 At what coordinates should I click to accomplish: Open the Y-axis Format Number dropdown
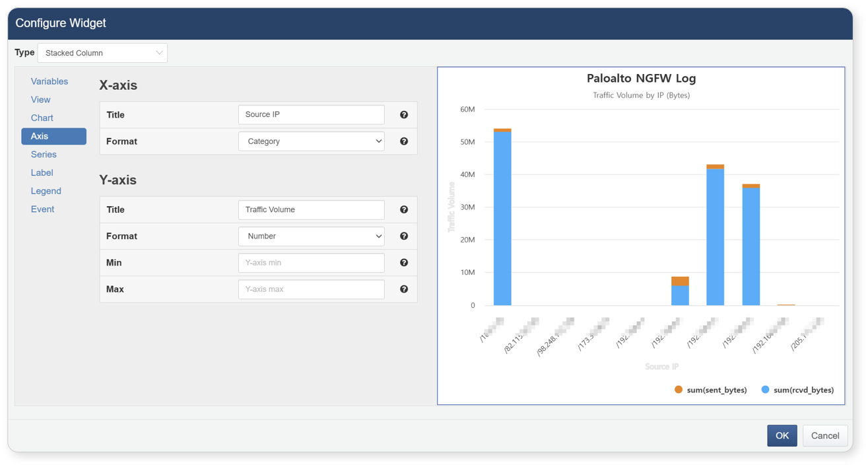pos(312,236)
